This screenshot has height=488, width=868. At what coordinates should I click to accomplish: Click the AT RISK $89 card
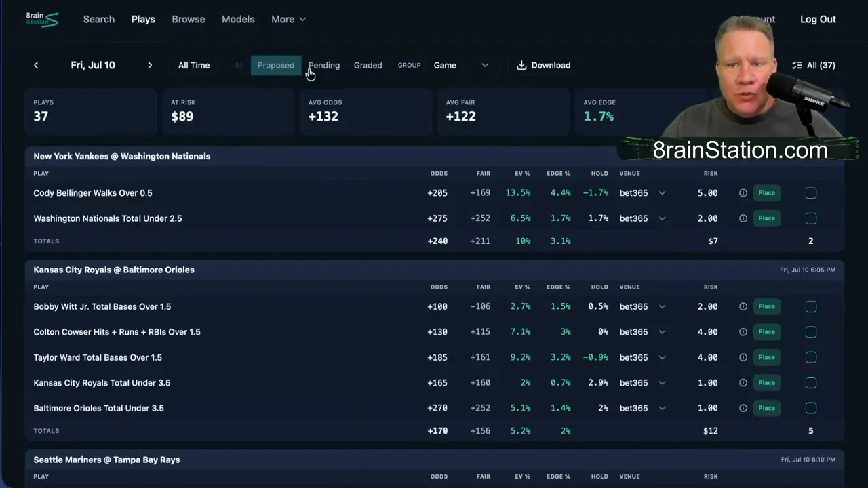click(x=228, y=110)
